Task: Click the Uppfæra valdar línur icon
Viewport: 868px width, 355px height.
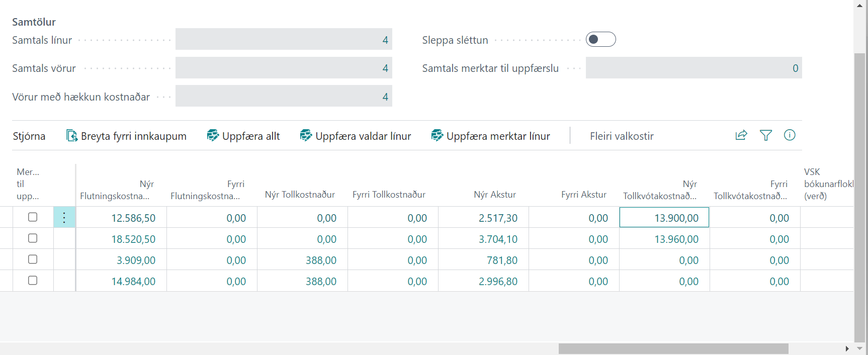Action: click(x=306, y=135)
